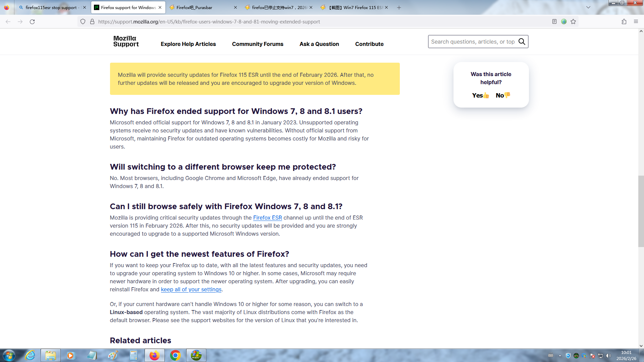Click the Reload page icon
Viewport: 644px width, 362px height.
pyautogui.click(x=32, y=22)
